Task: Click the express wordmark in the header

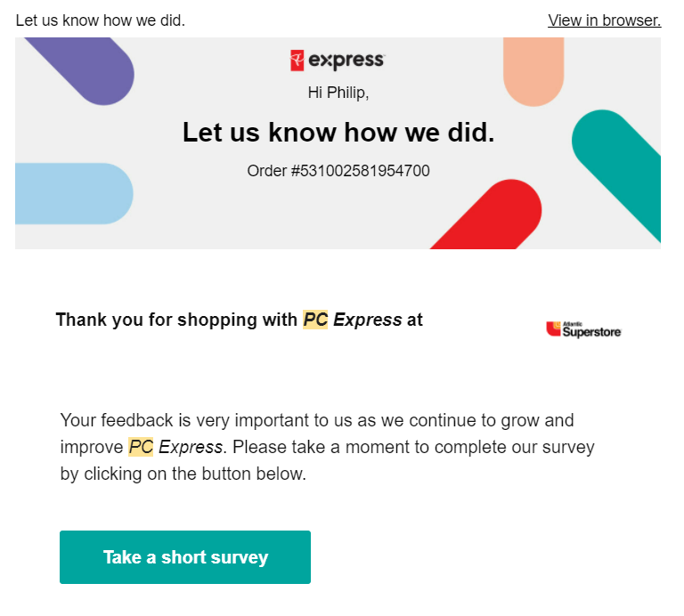Action: (x=346, y=61)
